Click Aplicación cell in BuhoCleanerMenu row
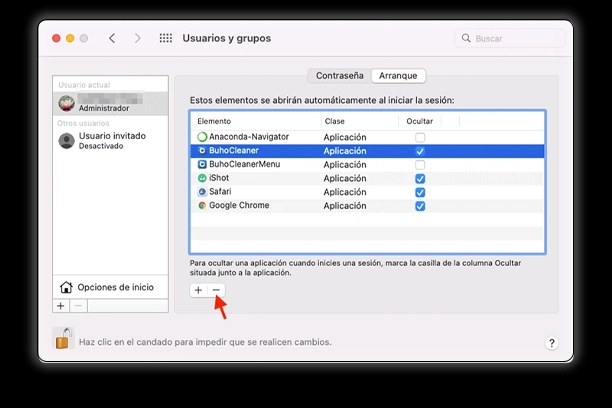The image size is (612, 408). tap(345, 165)
